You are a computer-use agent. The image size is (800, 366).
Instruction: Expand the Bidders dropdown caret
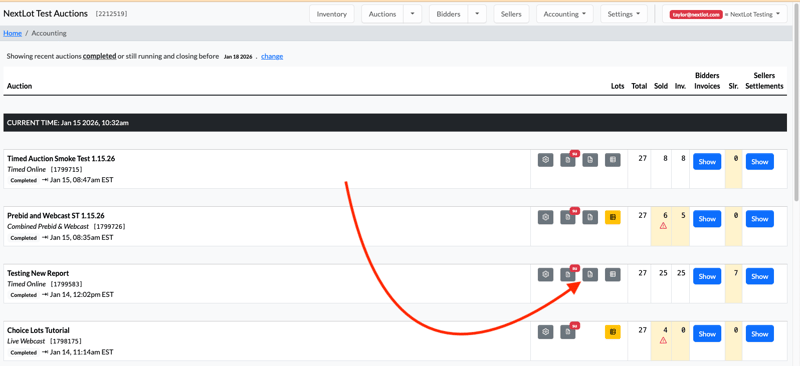477,14
